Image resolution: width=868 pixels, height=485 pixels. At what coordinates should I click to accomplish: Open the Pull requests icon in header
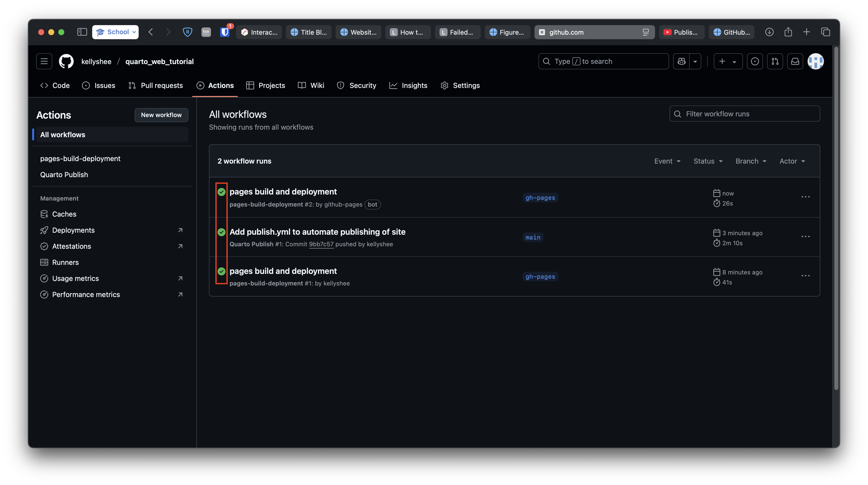pyautogui.click(x=775, y=61)
